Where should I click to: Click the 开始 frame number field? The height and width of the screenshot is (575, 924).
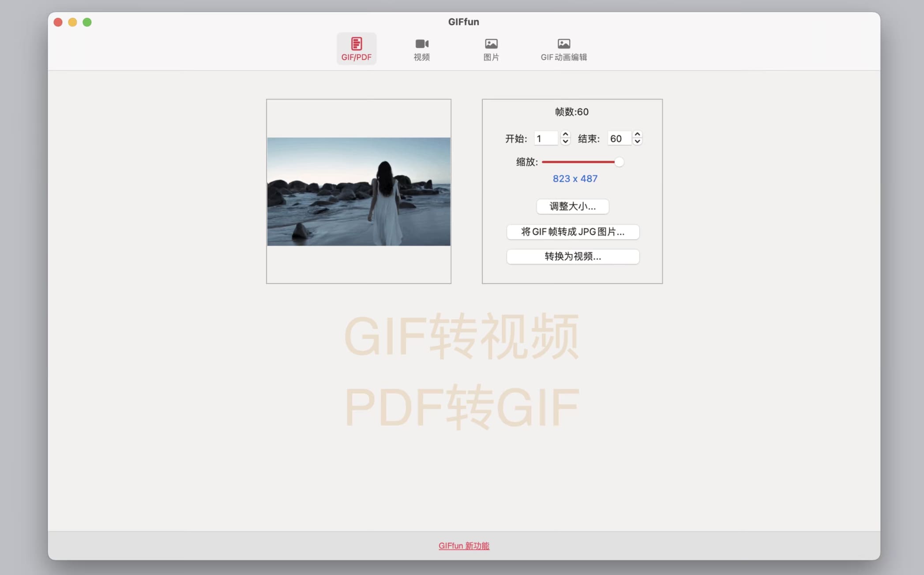tap(545, 138)
